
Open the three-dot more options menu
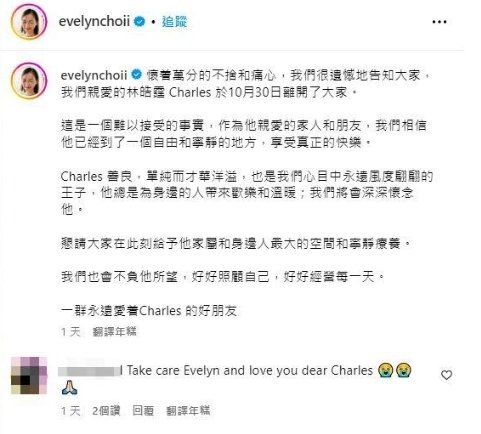439,22
